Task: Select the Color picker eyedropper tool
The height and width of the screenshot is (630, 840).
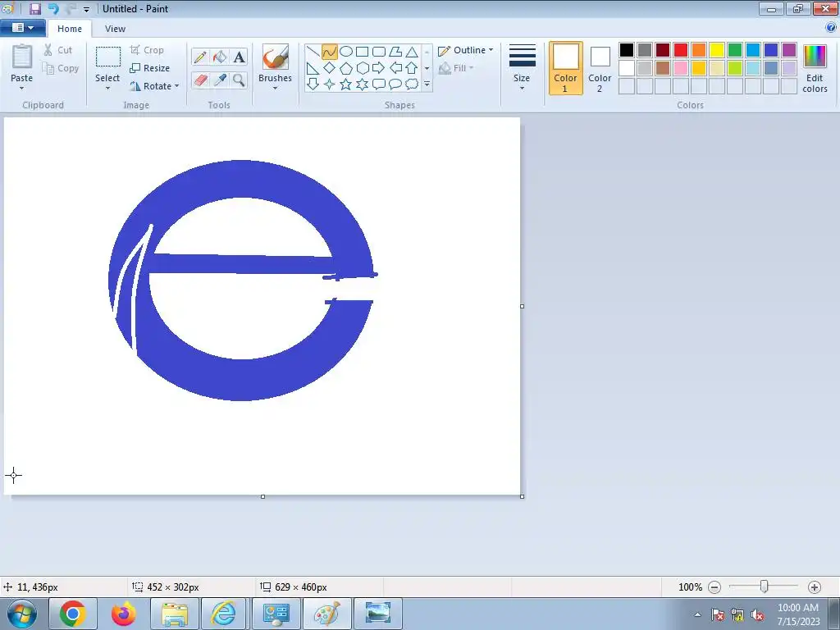Action: (220, 80)
